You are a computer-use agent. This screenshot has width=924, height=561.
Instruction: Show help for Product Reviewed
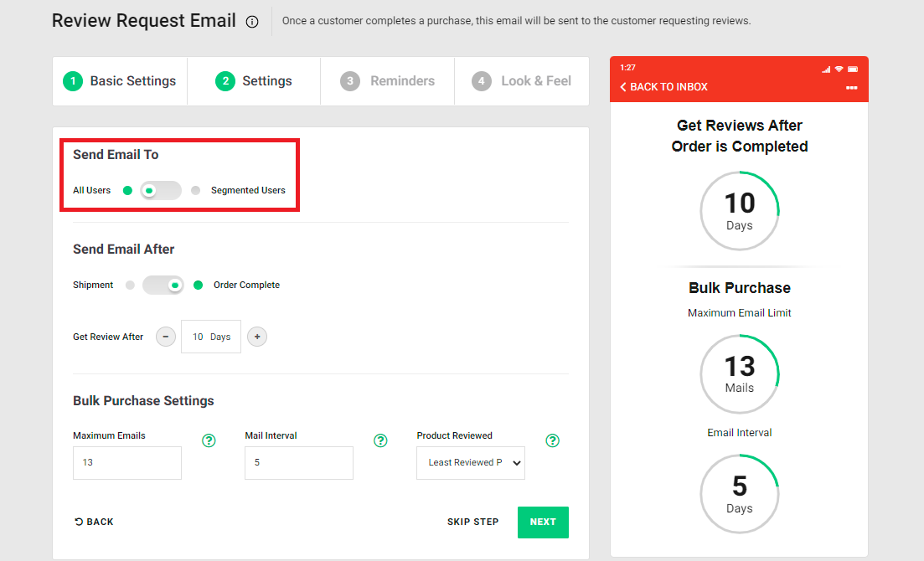552,440
